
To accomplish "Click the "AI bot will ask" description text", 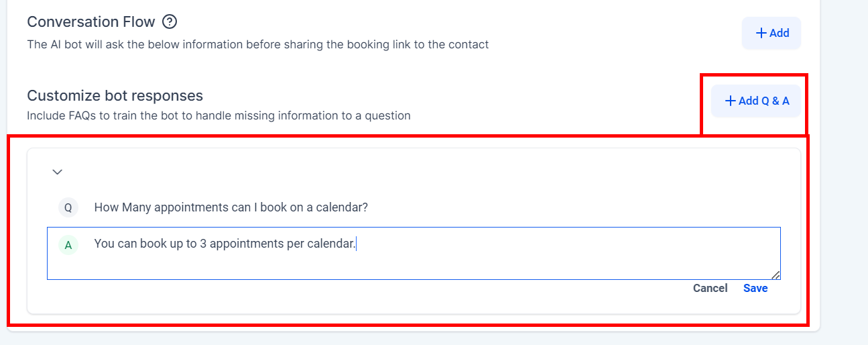I will point(257,44).
